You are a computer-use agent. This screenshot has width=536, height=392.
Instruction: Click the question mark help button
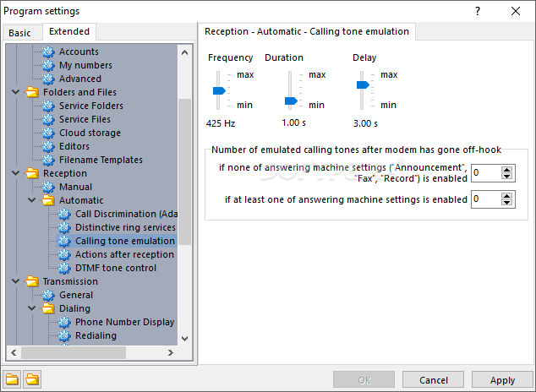pos(478,11)
